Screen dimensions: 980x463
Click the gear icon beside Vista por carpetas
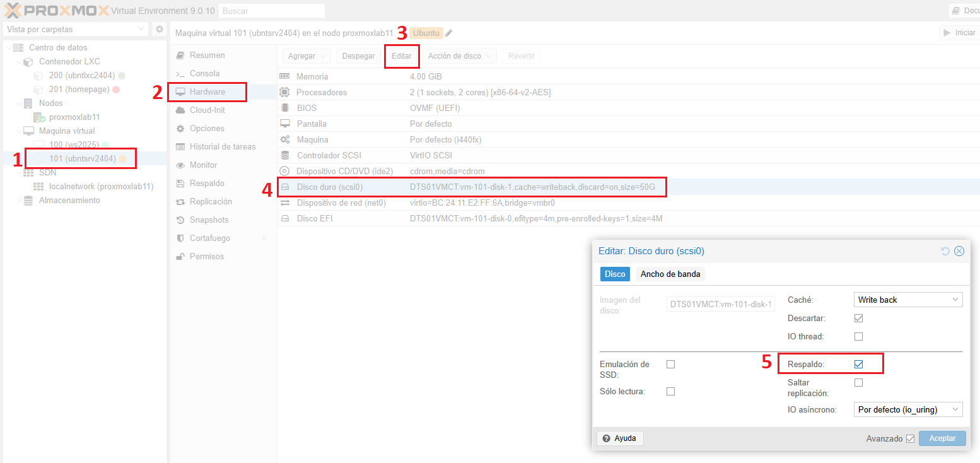(x=159, y=28)
